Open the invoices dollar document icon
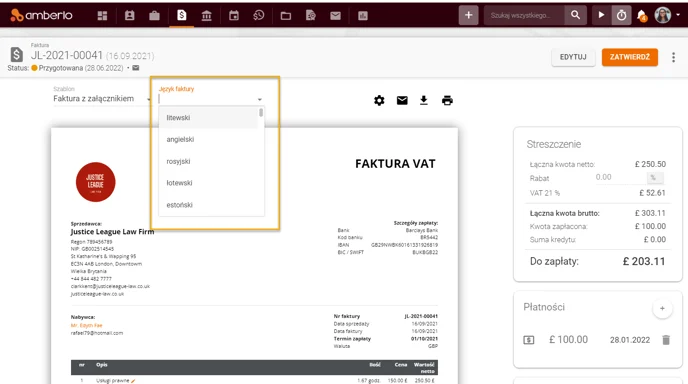This screenshot has height=384, width=688. tap(182, 15)
